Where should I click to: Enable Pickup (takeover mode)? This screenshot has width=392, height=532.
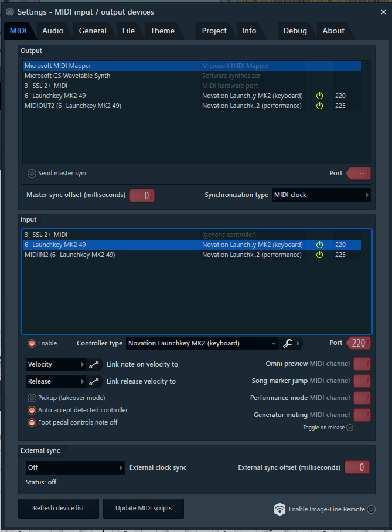tap(32, 398)
